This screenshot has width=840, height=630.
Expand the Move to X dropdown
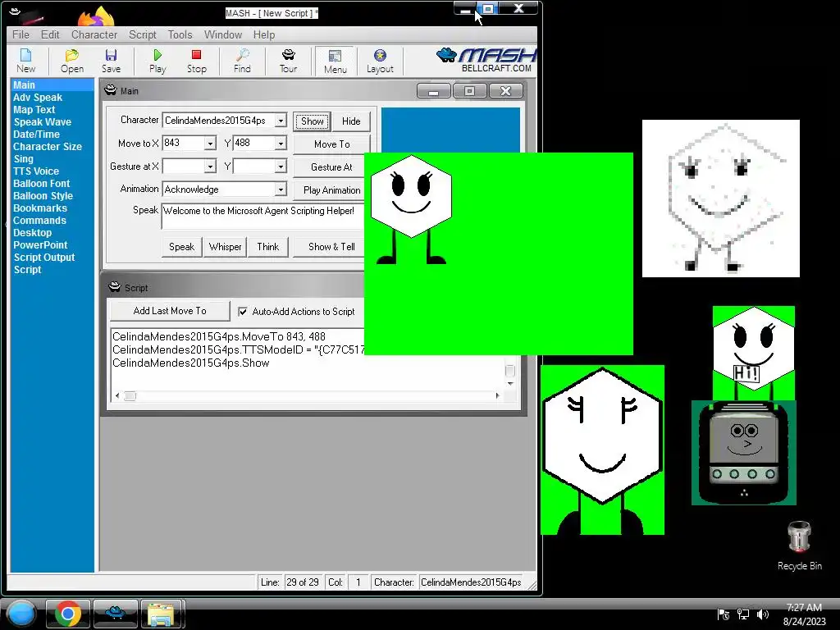[210, 143]
